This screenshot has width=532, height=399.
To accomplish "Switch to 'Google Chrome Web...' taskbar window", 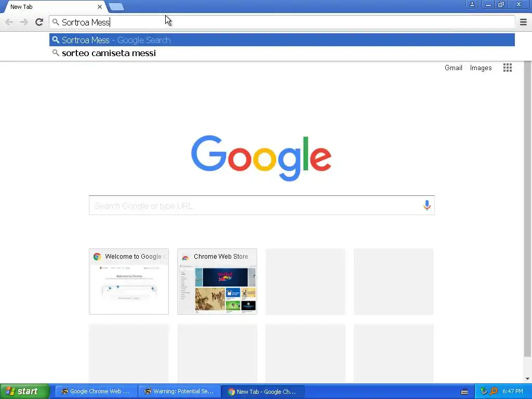I will click(96, 392).
